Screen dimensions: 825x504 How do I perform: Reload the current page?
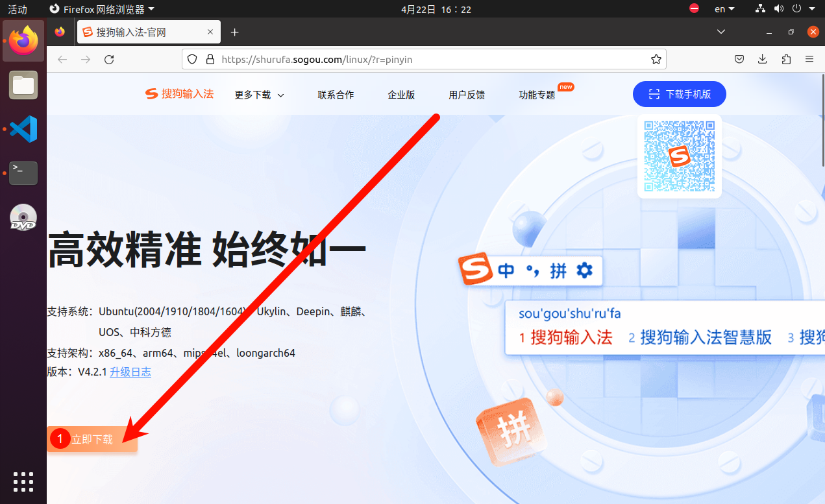[x=109, y=60]
